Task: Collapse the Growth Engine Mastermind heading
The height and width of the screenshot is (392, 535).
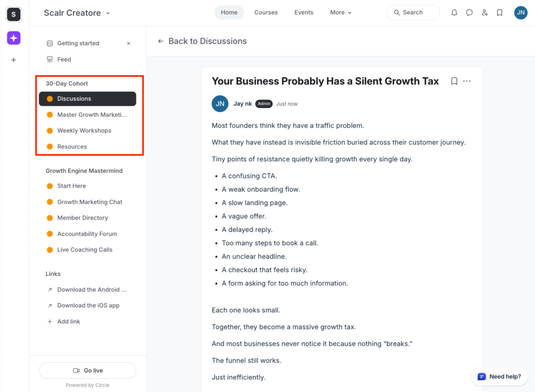Action: pos(84,171)
